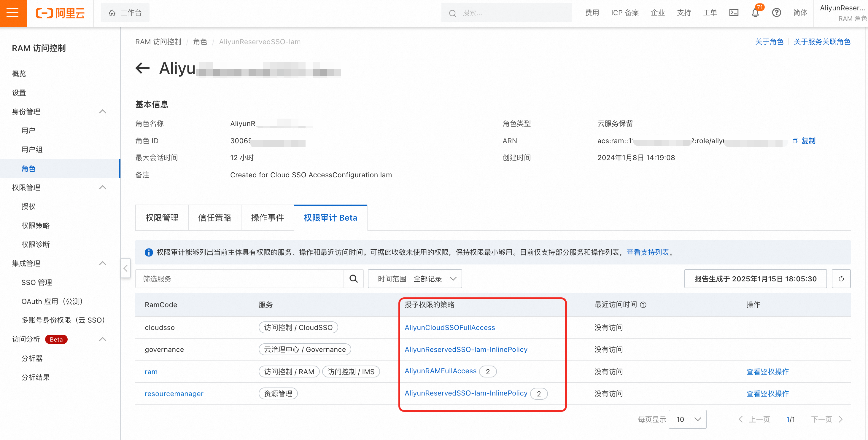Open the ICP 备案 menu
The image size is (868, 440).
625,13
